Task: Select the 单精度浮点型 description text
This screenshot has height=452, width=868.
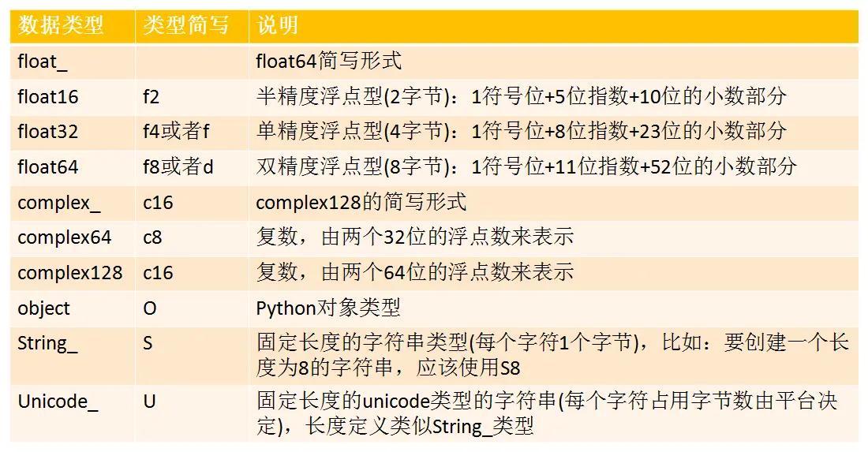Action: coord(521,131)
